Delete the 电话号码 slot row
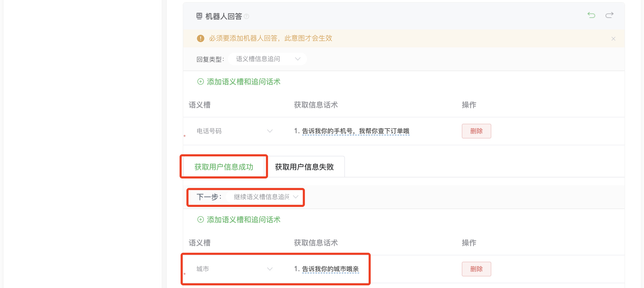644x288 pixels. pyautogui.click(x=476, y=131)
